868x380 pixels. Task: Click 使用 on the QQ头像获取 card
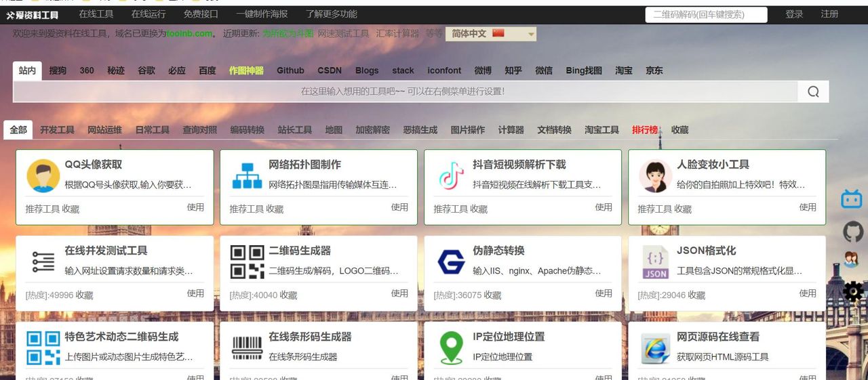(195, 207)
